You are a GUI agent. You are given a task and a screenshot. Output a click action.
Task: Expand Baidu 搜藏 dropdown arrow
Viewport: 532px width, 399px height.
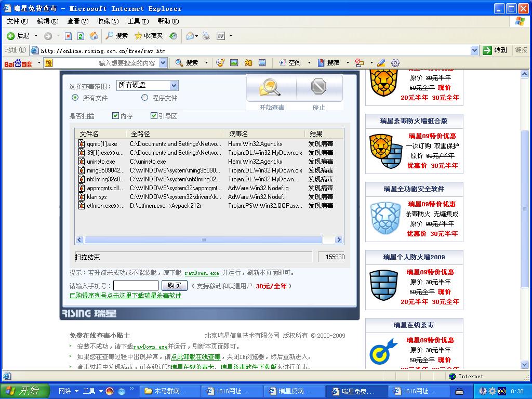[348, 63]
